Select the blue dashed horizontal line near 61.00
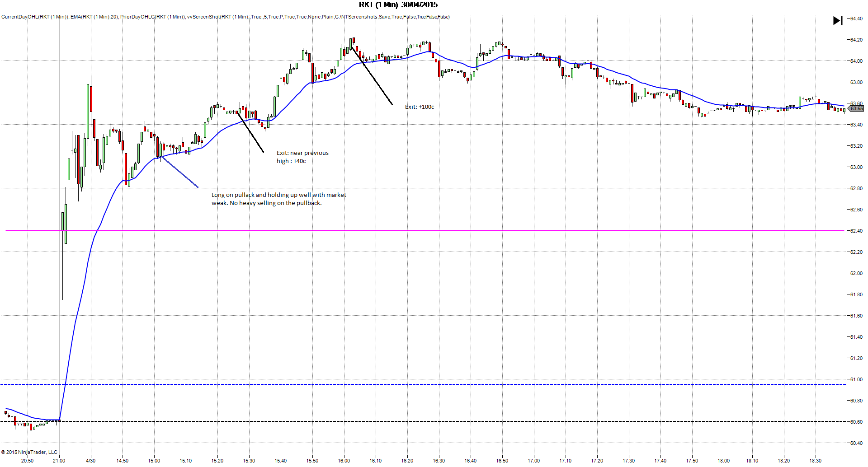868x467 pixels. [423, 384]
